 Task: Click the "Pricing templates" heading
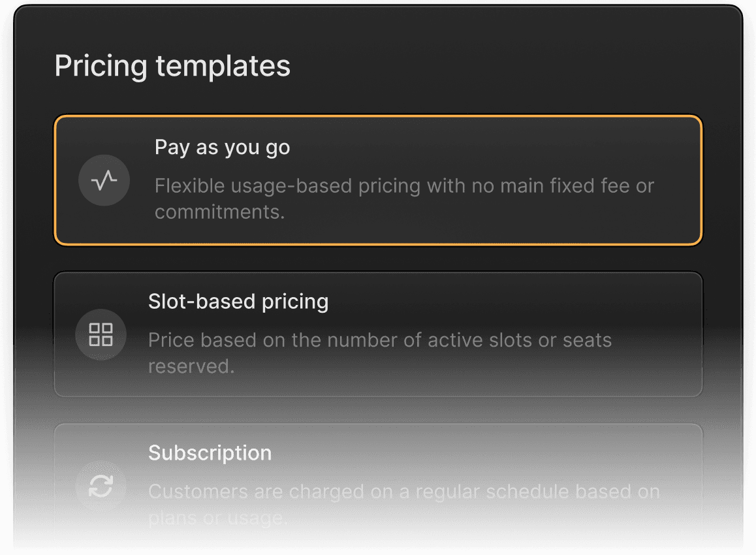click(x=172, y=66)
